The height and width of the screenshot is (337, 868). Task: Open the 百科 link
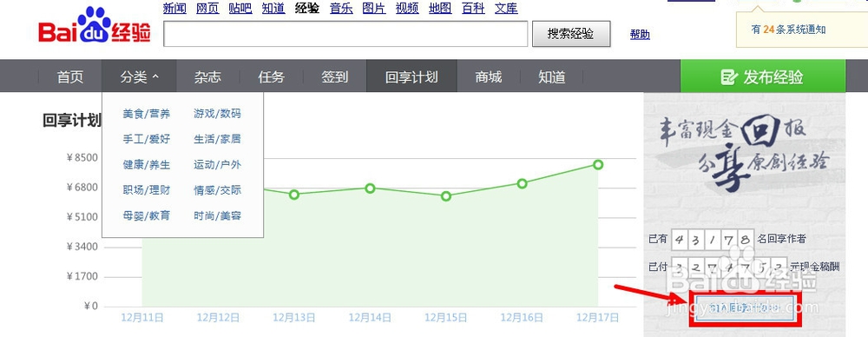pyautogui.click(x=473, y=9)
